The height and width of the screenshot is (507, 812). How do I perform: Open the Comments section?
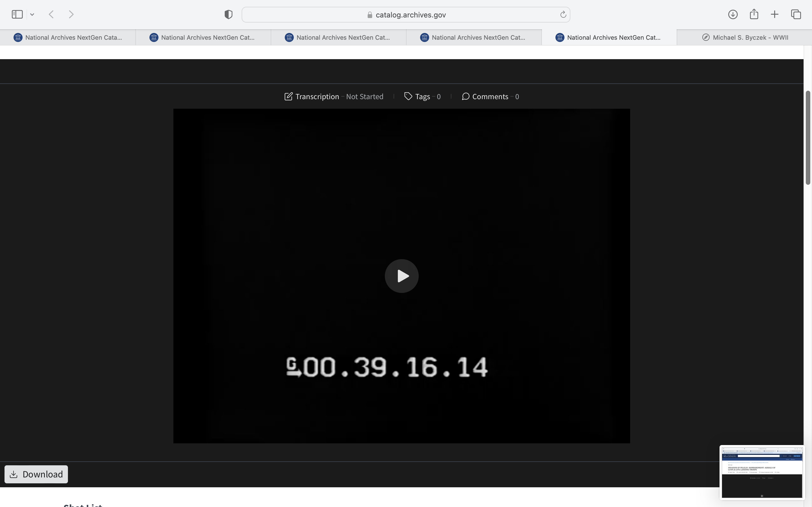490,97
